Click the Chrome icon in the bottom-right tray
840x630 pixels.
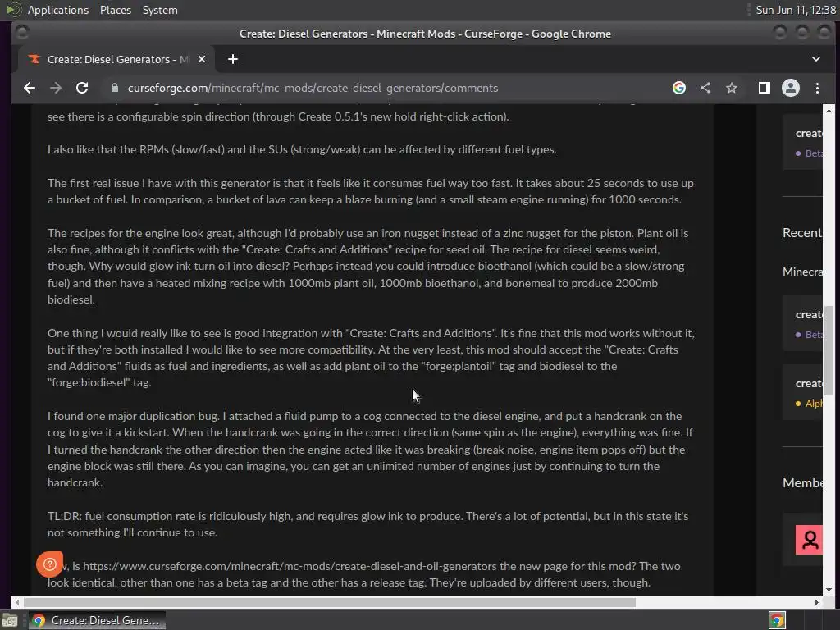click(777, 620)
